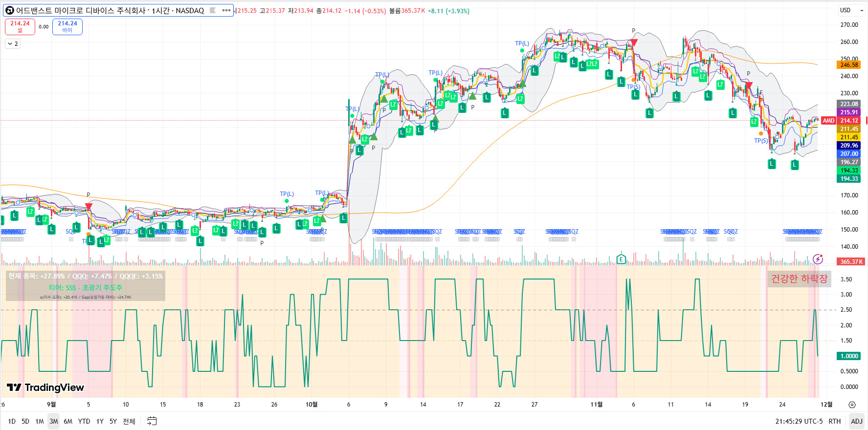Screen dimensions: 868x430
Task: Switch to the 1M time range
Action: click(x=40, y=421)
